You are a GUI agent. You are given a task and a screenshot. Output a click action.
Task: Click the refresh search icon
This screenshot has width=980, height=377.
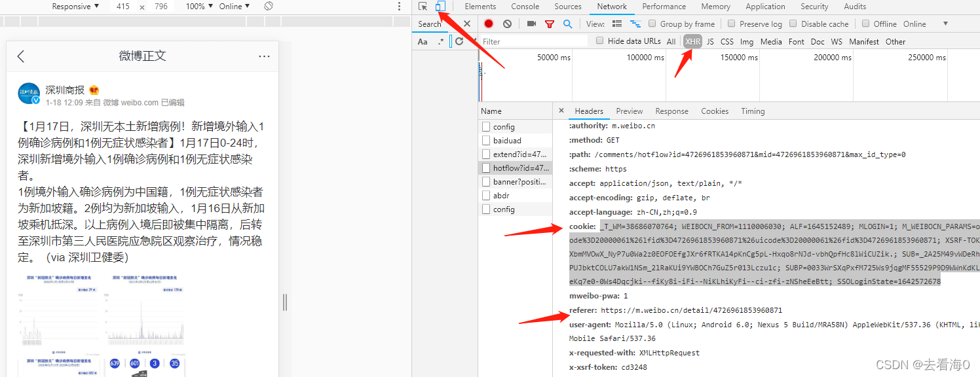pyautogui.click(x=459, y=41)
